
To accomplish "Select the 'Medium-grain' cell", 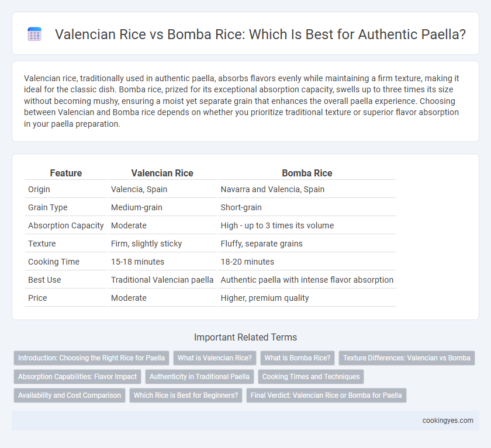I will coord(137,207).
